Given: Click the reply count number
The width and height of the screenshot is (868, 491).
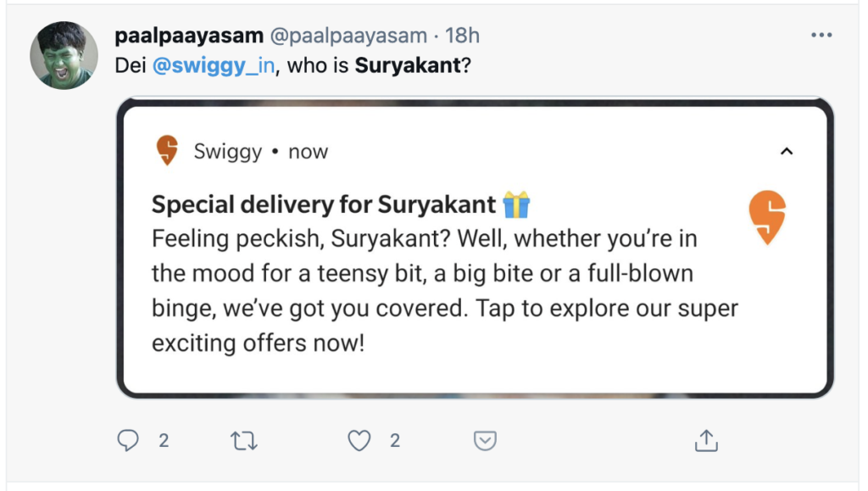Looking at the screenshot, I should 164,440.
